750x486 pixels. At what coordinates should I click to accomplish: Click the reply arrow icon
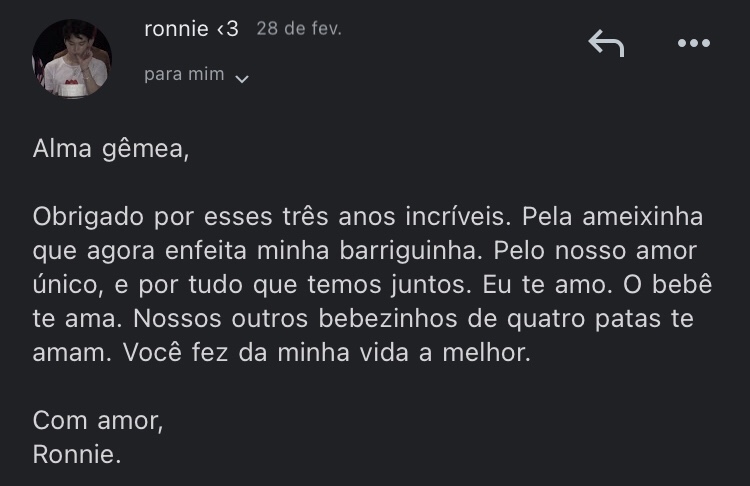(606, 43)
